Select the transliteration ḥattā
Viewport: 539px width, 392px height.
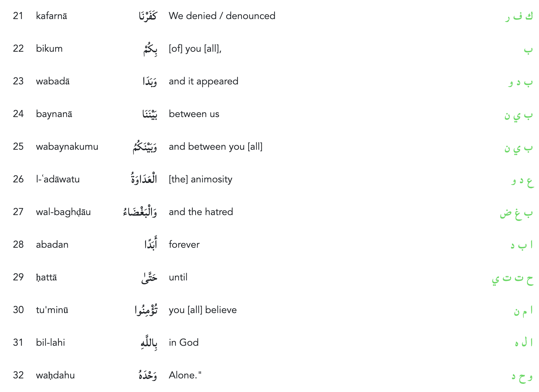46,277
